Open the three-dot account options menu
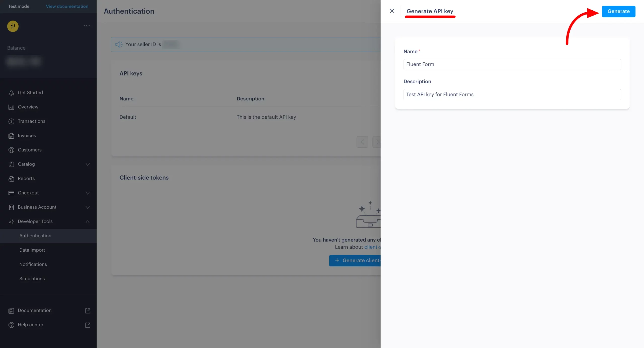Screen dimensions: 644x348 (x=87, y=26)
